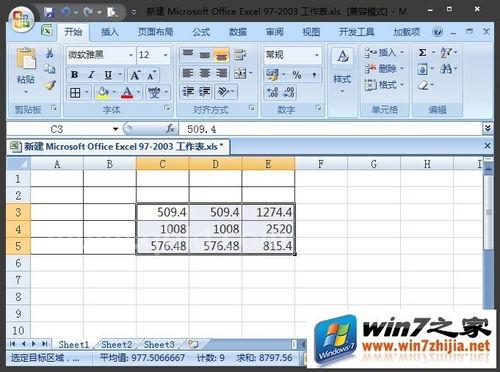The width and height of the screenshot is (500, 372).
Task: Click the Increase Decimal icon
Action: tap(272, 92)
